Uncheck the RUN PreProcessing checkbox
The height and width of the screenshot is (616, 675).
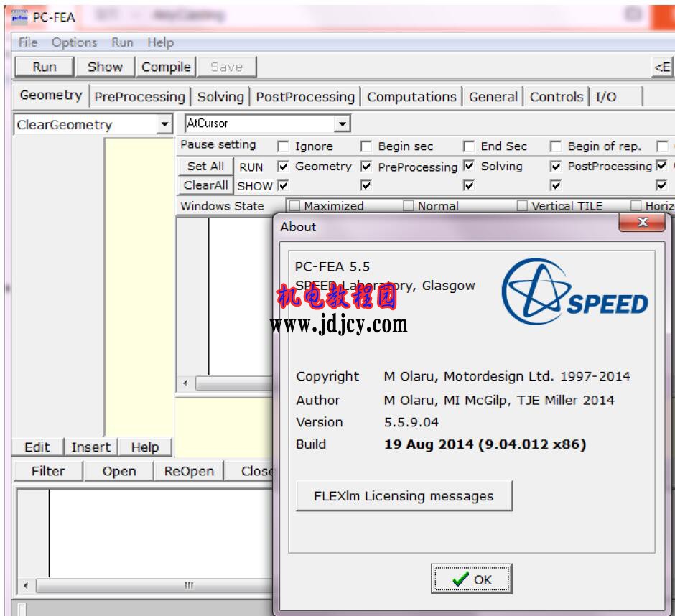[x=366, y=166]
